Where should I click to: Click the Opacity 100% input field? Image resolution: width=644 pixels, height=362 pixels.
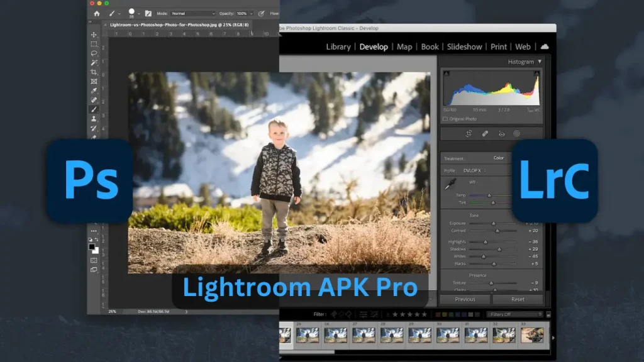coord(242,14)
